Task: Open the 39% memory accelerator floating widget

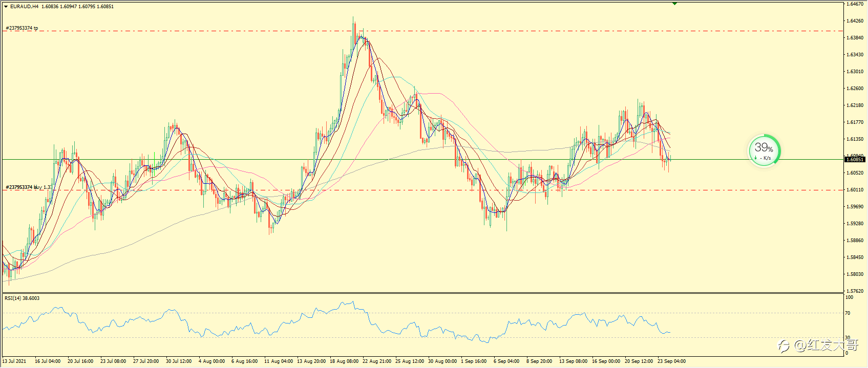Action: (764, 150)
